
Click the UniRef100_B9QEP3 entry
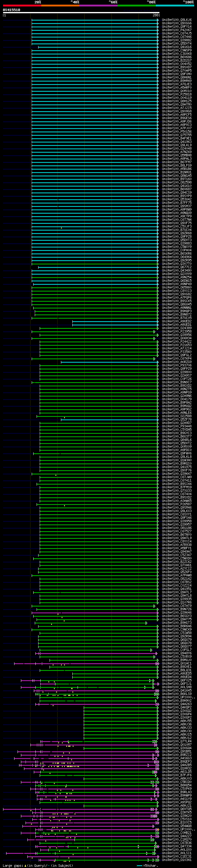(177, 761)
